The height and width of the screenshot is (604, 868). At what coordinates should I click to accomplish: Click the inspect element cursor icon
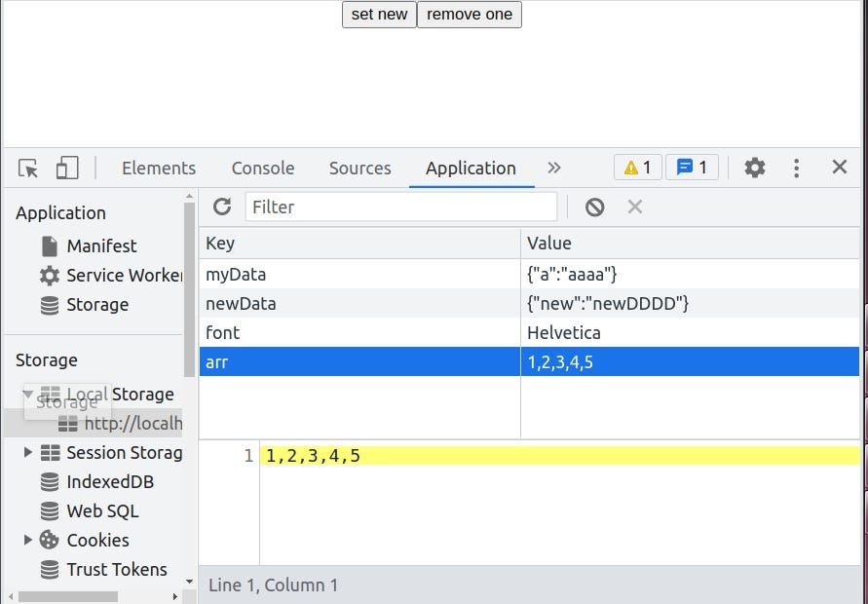(27, 167)
